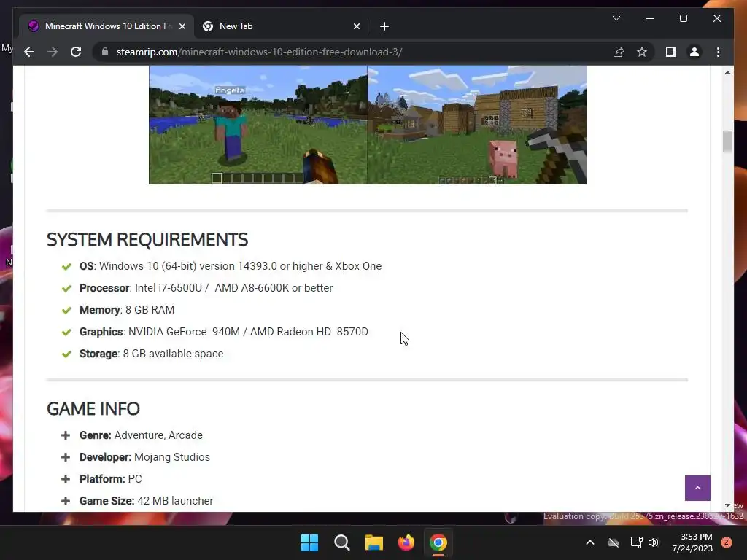Launch File Explorer from the taskbar

click(374, 542)
